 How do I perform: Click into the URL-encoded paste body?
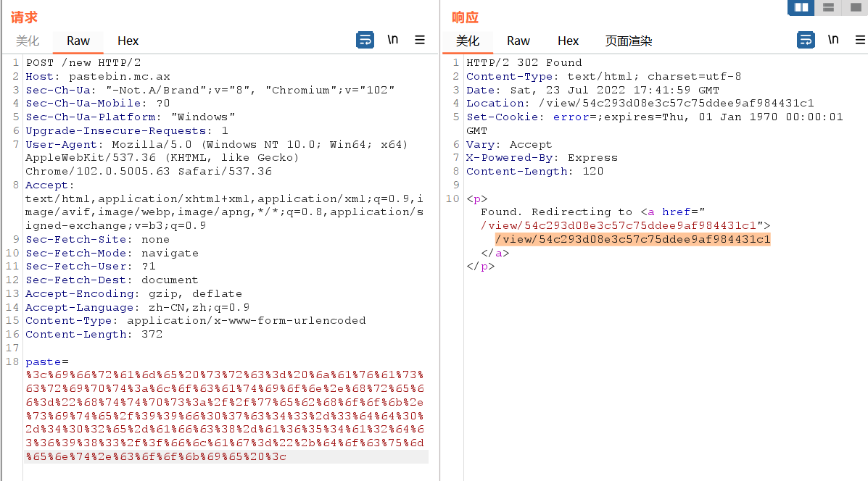[225, 416]
